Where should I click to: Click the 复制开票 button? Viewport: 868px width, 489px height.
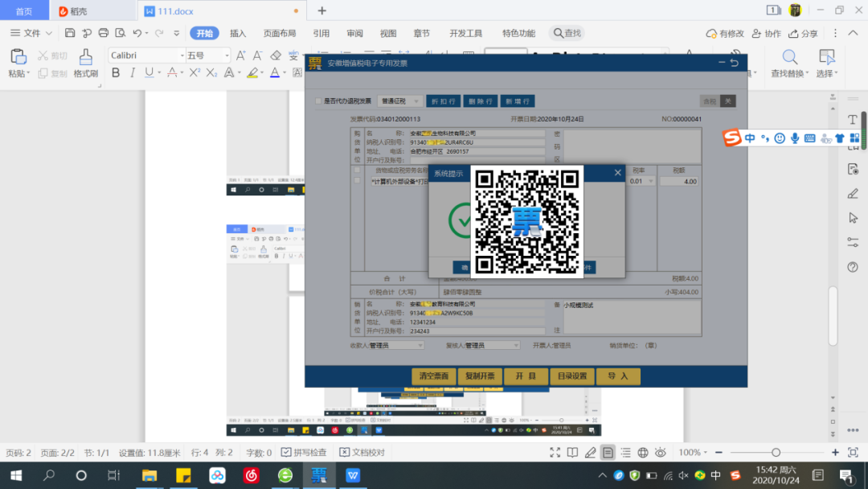(480, 376)
